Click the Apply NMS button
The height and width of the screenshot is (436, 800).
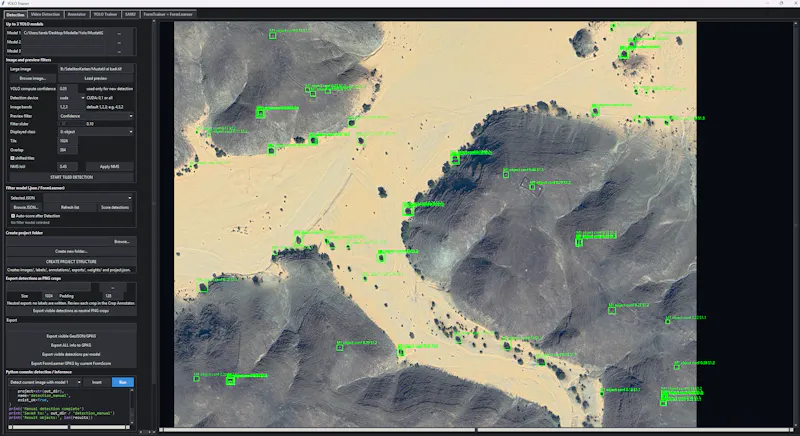point(109,167)
